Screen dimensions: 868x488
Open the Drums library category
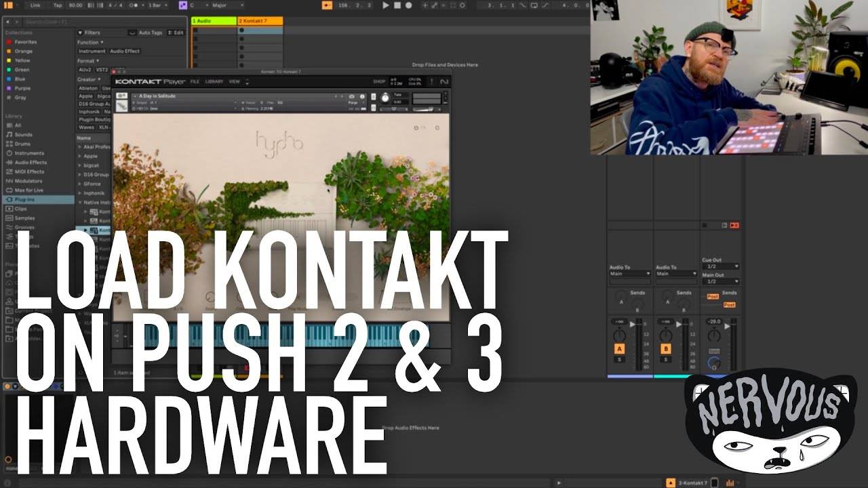point(22,144)
